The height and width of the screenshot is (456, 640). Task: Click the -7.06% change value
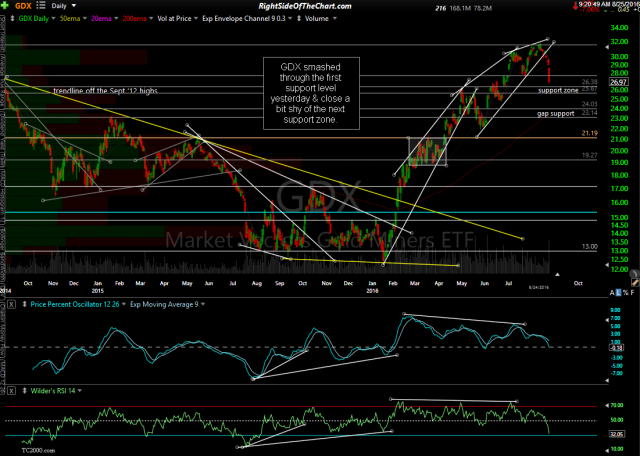[x=590, y=9]
